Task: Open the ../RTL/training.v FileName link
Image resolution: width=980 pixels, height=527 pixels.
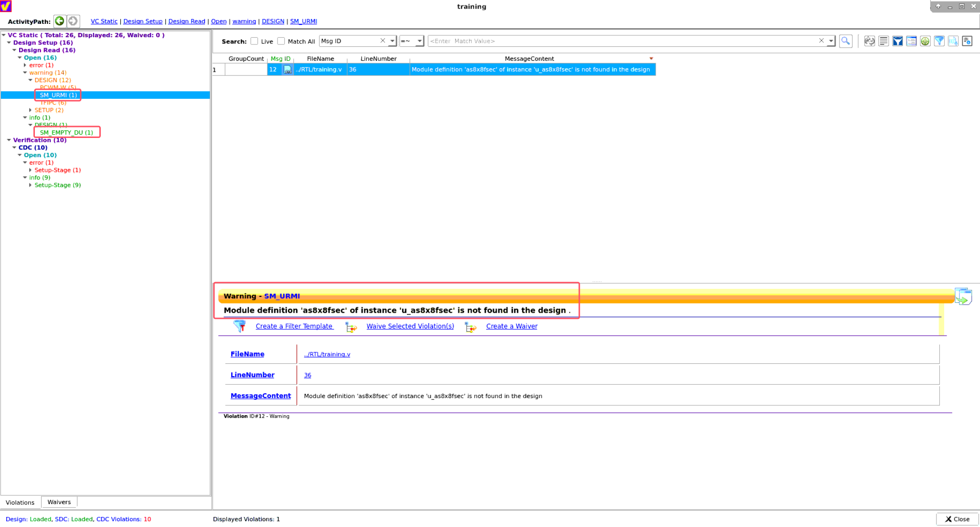Action: pos(327,354)
